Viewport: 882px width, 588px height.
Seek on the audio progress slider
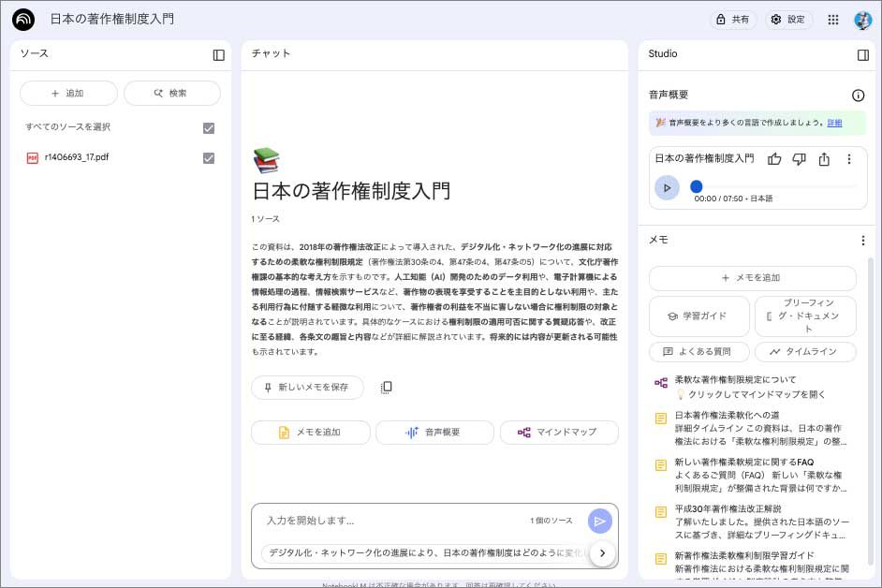[x=772, y=186]
